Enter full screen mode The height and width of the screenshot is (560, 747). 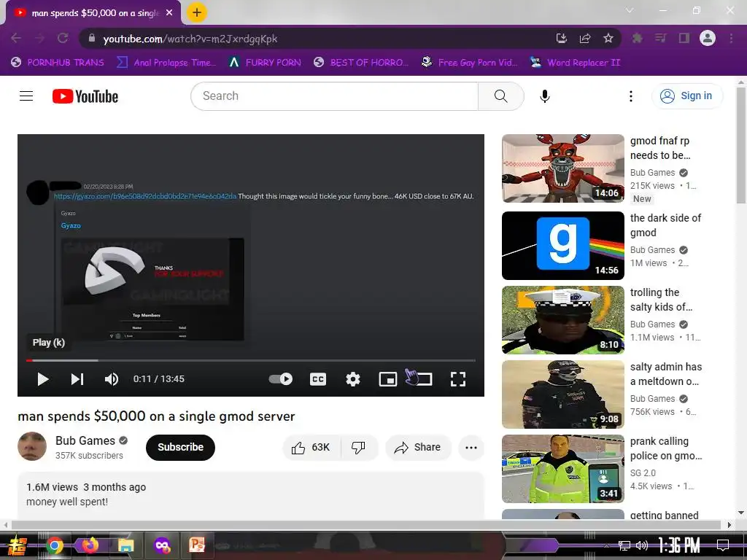(458, 379)
